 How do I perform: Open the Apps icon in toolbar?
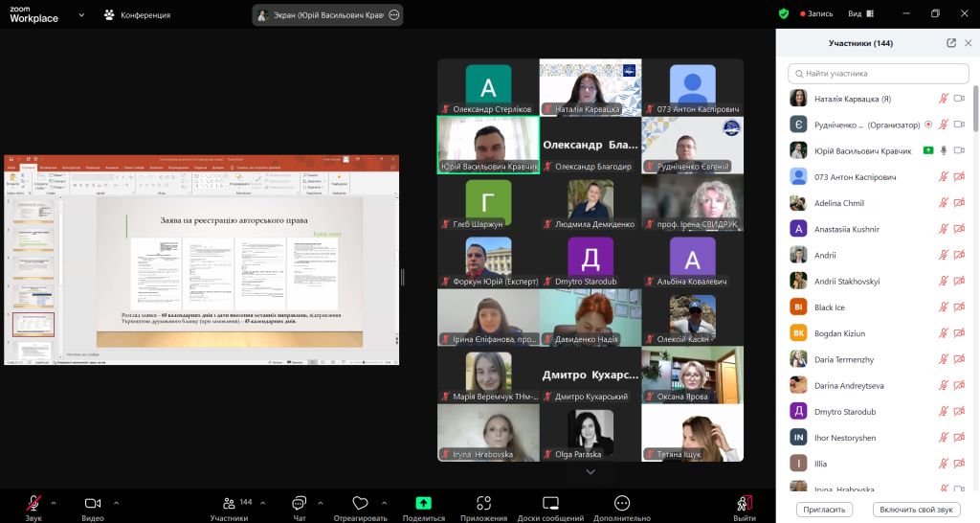(483, 503)
